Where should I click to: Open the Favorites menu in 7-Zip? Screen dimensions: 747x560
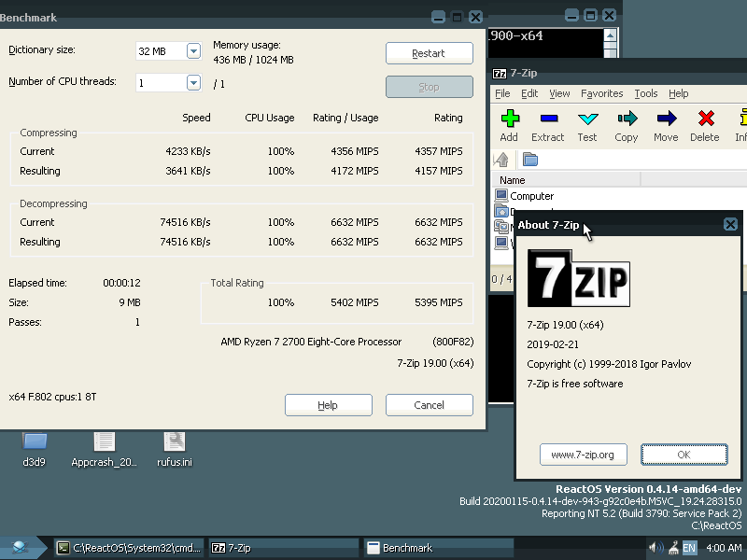[601, 94]
